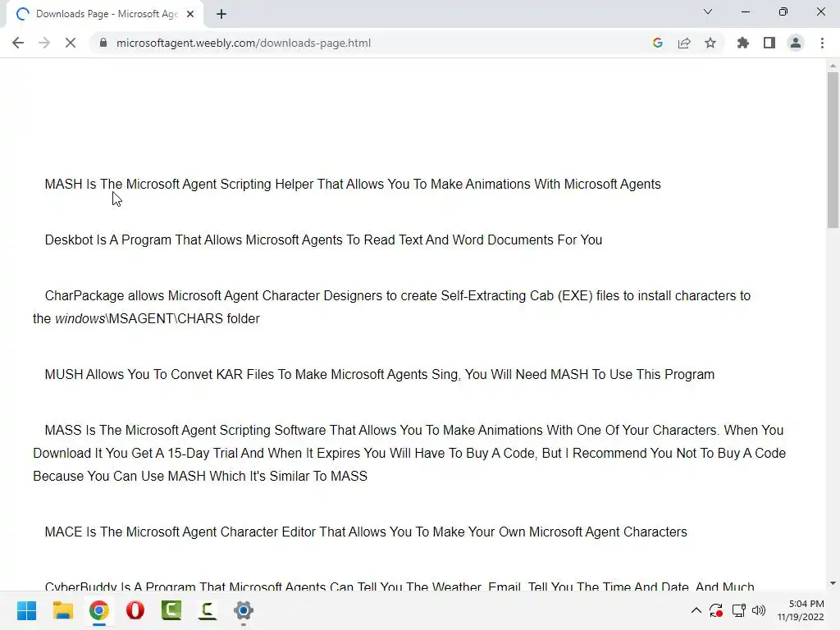
Task: View site information via the lock icon
Action: click(x=103, y=43)
